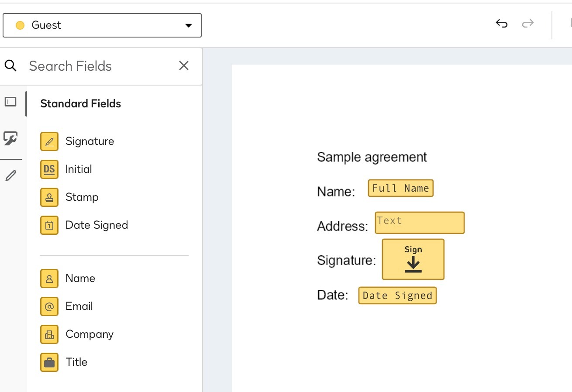Select the Full Name field on the document
This screenshot has width=572, height=392.
(400, 188)
